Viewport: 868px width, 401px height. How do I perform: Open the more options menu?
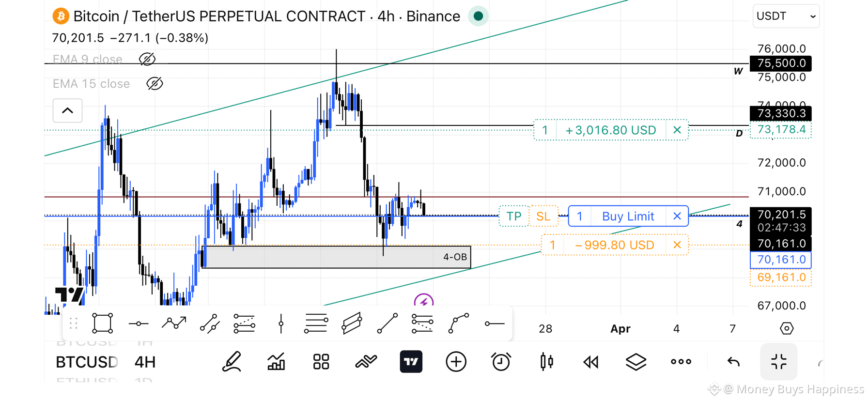click(681, 362)
